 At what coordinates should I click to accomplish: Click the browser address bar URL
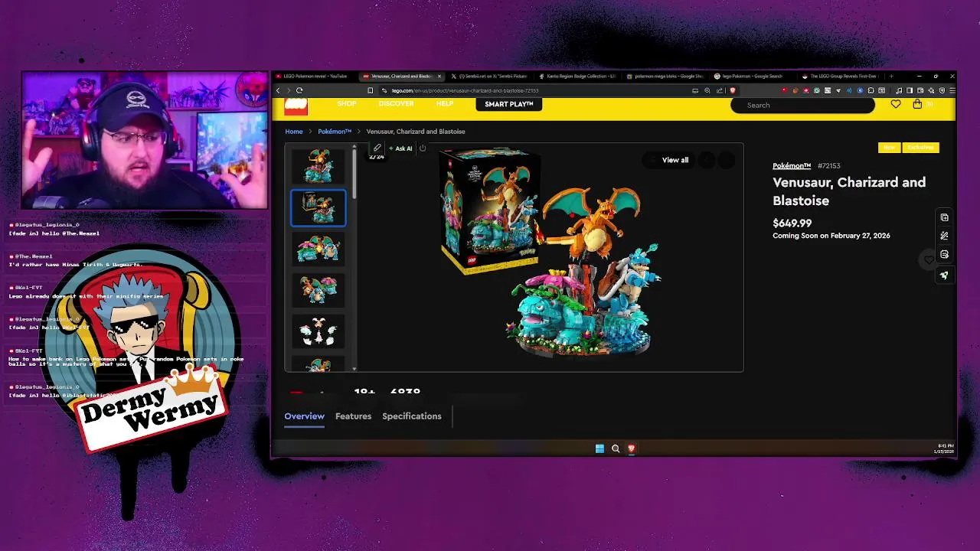pos(465,90)
